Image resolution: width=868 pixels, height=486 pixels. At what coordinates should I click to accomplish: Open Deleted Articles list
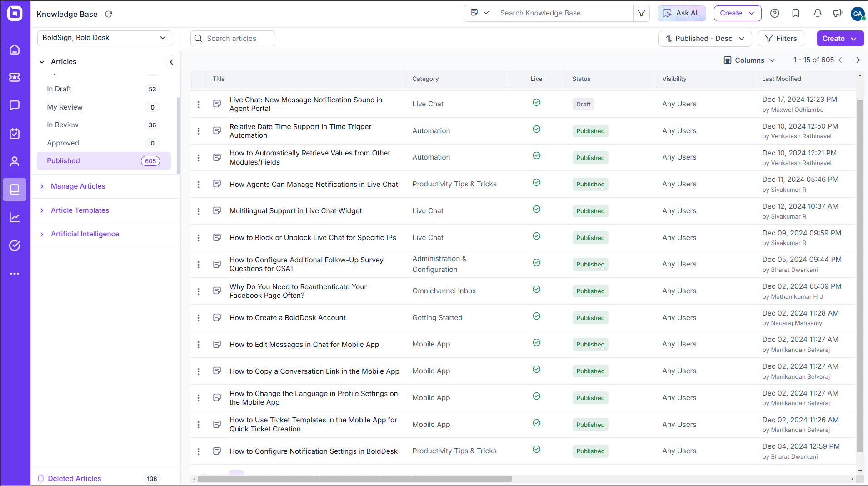pos(75,478)
